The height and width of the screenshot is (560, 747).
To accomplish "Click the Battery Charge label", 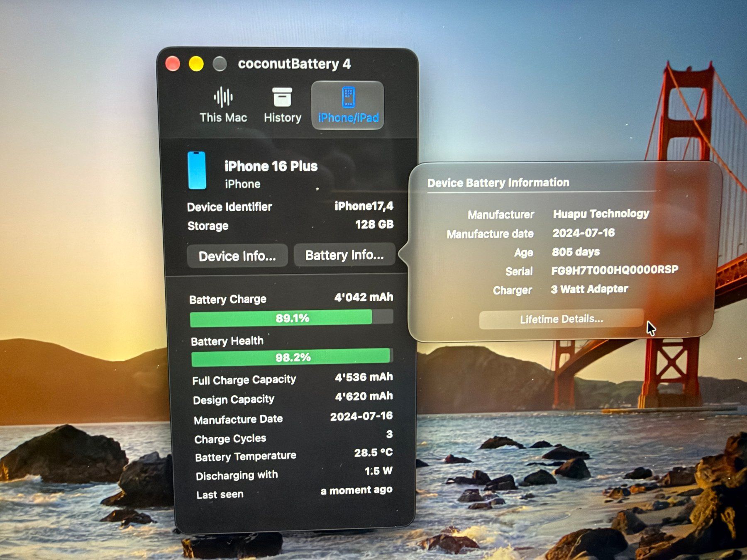I will tap(228, 299).
